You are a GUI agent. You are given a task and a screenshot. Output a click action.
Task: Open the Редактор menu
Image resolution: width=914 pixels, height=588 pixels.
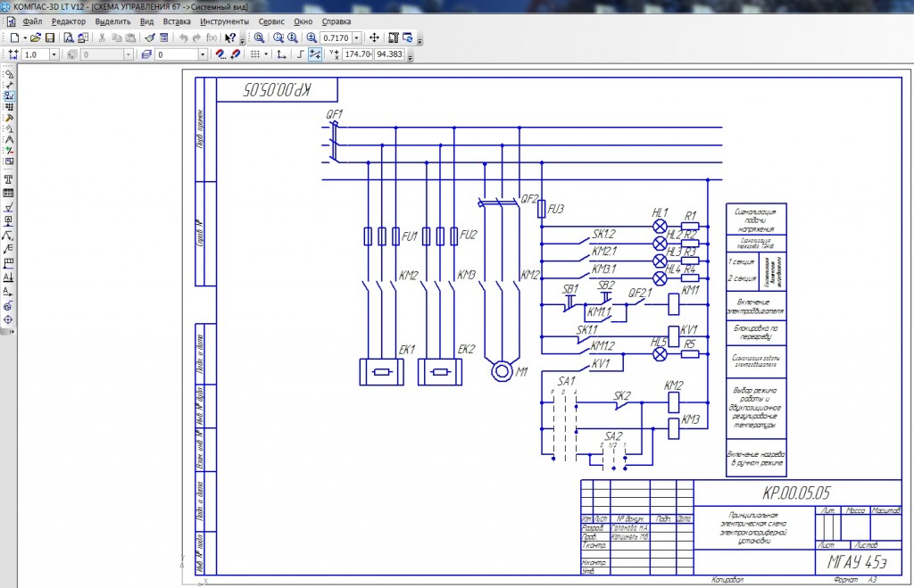pyautogui.click(x=68, y=21)
